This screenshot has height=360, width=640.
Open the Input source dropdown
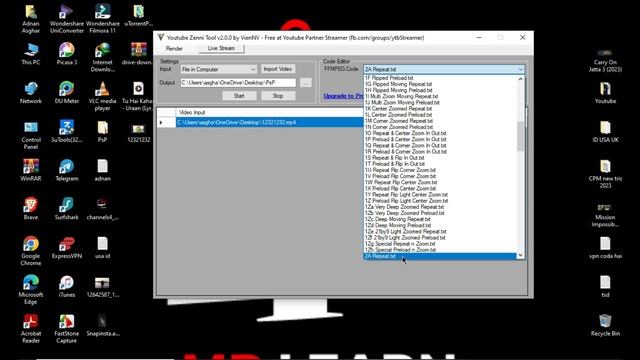[218, 69]
